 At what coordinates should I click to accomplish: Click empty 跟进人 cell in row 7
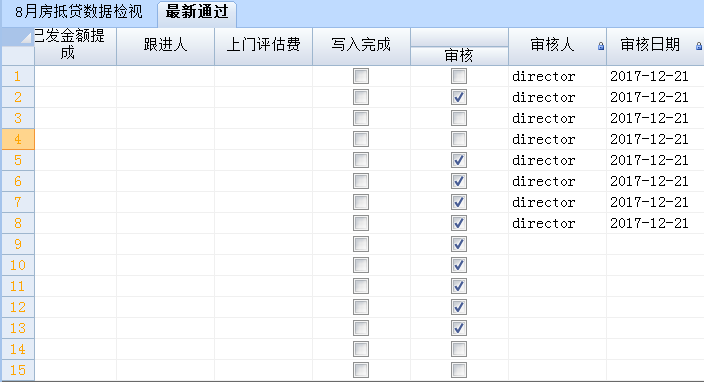(x=165, y=202)
